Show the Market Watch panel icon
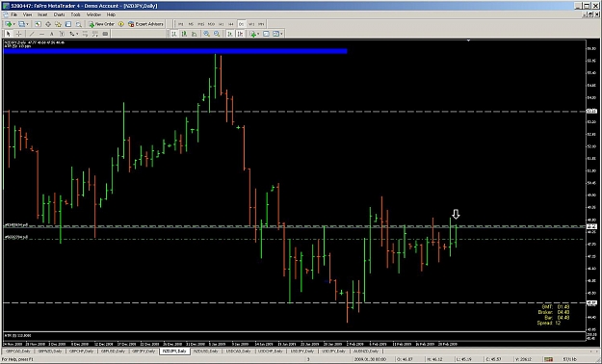 38,24
